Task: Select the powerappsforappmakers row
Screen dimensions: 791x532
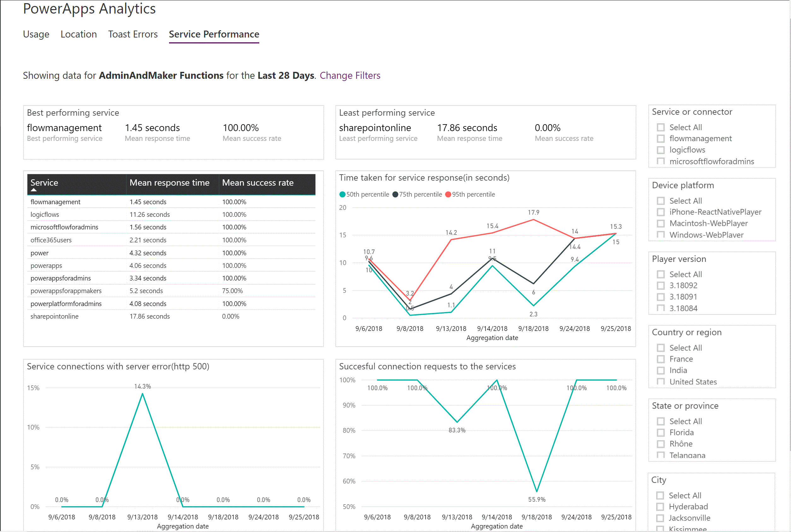Action: click(171, 291)
